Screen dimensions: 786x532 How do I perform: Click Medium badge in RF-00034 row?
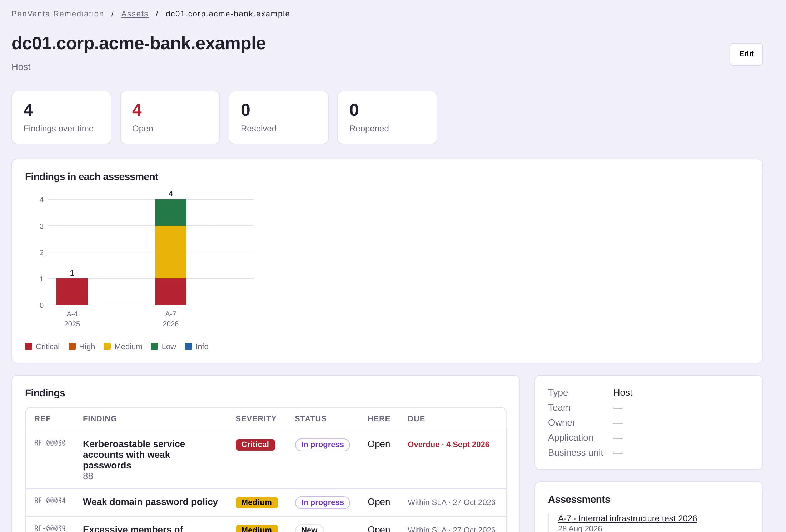pyautogui.click(x=257, y=502)
